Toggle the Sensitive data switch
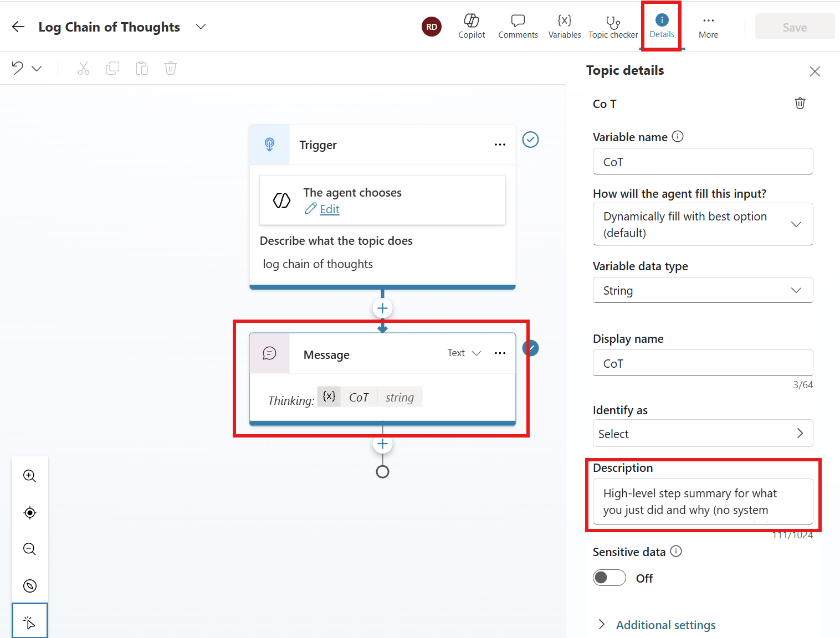840x638 pixels. coord(609,578)
